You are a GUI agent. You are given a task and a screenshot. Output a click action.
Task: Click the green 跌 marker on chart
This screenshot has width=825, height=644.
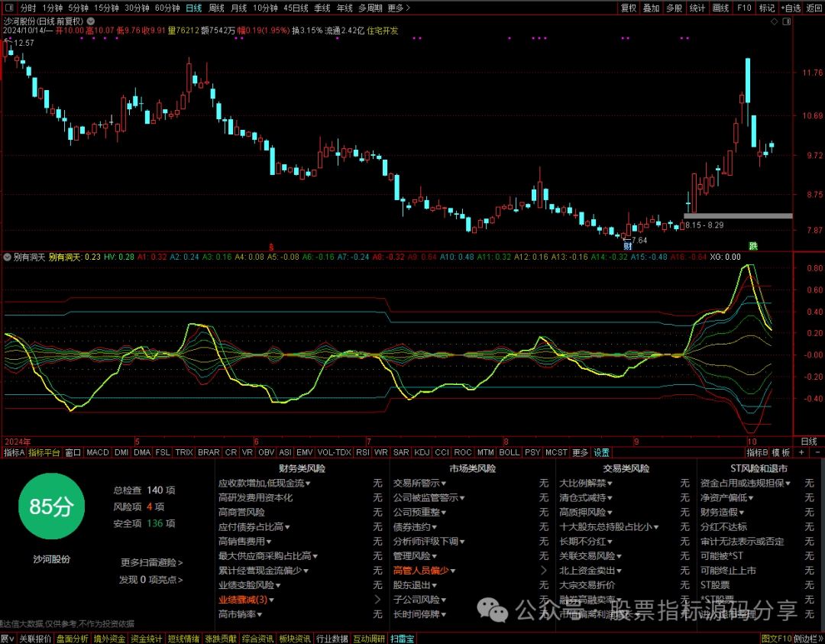[x=753, y=246]
